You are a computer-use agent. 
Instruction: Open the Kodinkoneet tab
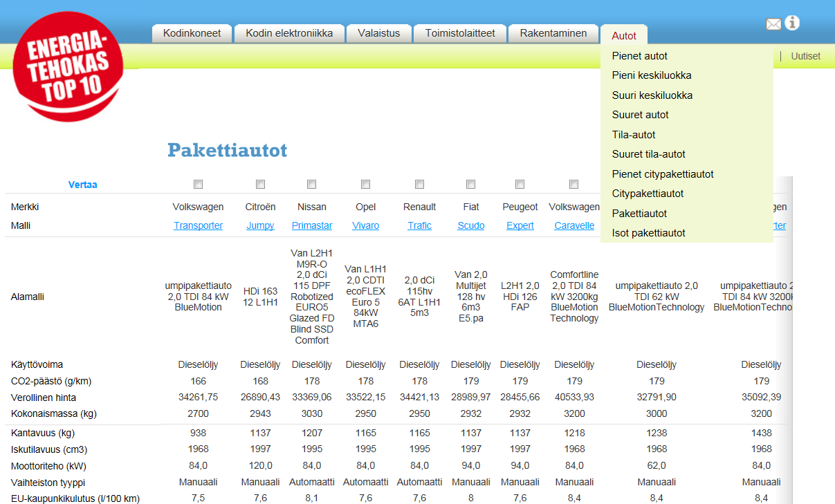(192, 33)
